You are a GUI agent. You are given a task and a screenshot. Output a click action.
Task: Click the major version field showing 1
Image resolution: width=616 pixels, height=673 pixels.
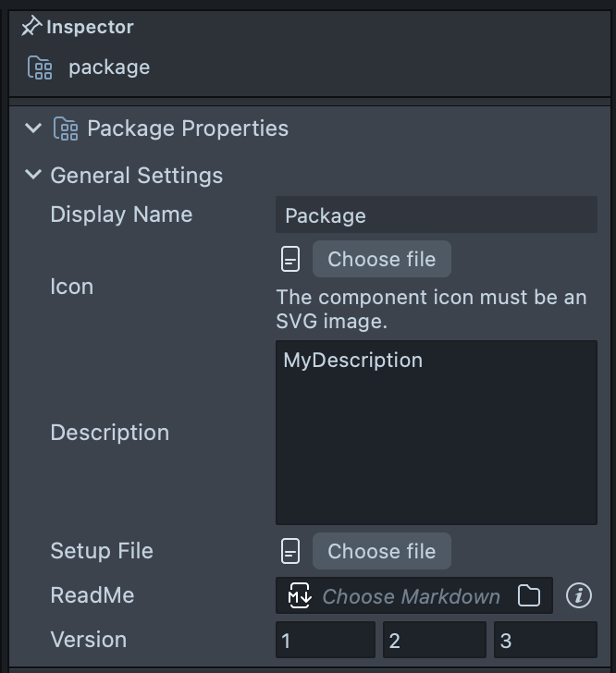click(325, 641)
